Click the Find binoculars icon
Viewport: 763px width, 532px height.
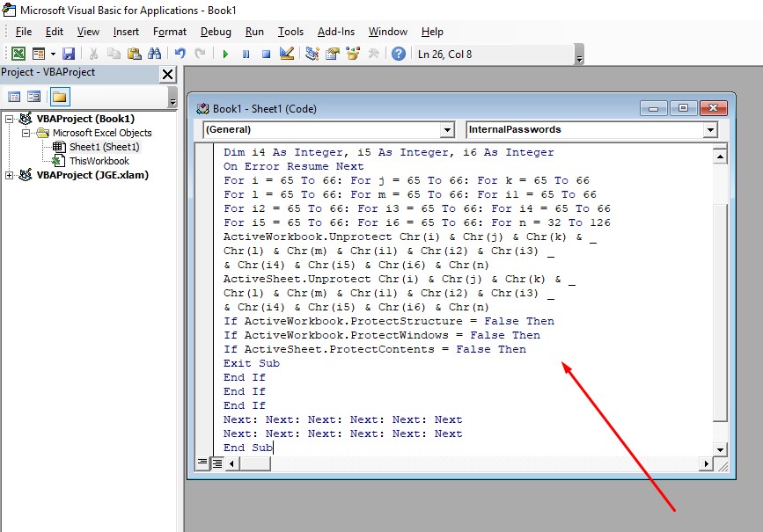point(155,54)
